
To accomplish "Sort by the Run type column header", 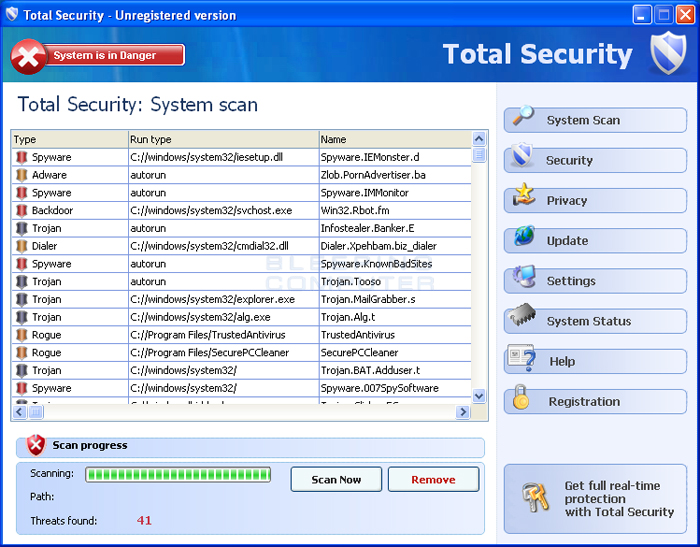I will (224, 139).
